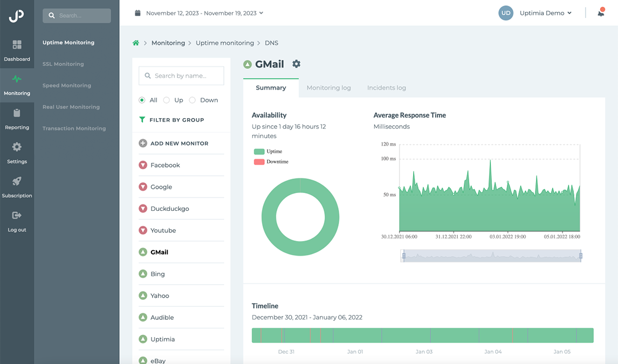Click the Yahoo up status icon
This screenshot has height=364, width=618.
[143, 296]
